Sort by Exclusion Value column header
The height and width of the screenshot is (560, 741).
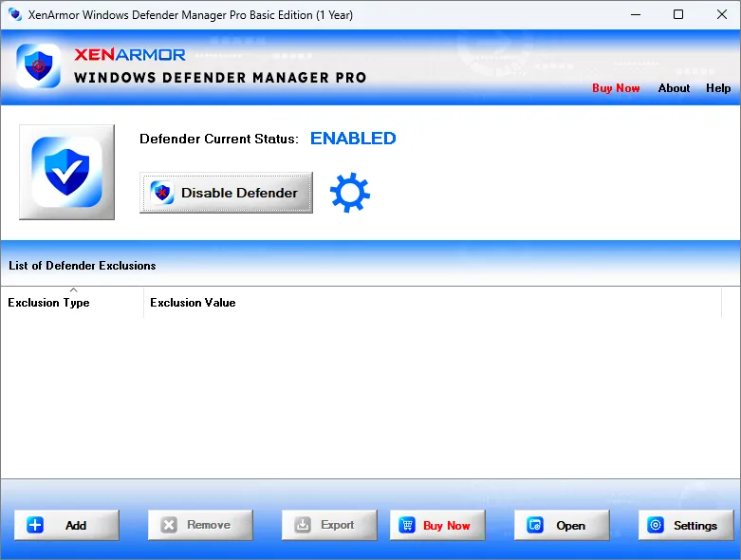(x=433, y=303)
